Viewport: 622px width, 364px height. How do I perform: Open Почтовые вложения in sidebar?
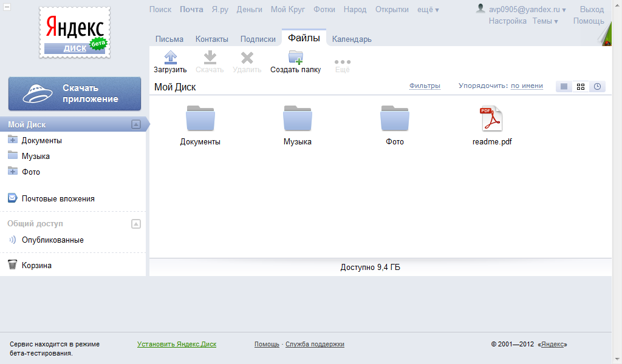pos(58,198)
